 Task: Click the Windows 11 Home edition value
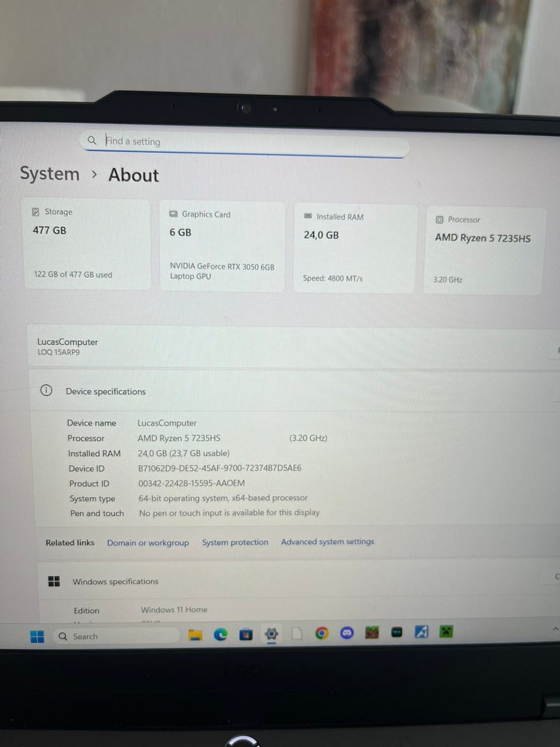174,609
